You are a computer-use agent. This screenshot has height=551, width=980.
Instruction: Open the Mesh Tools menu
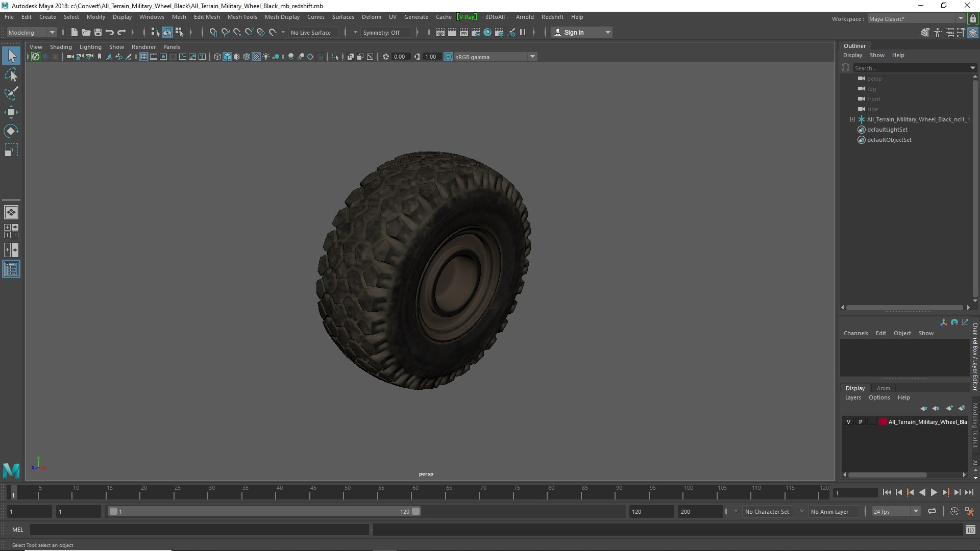tap(242, 17)
